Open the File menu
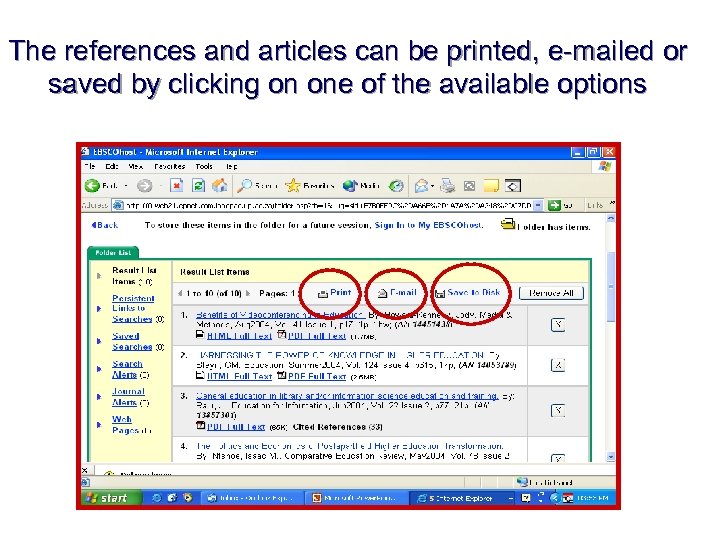This screenshot has width=720, height=540. (x=90, y=166)
